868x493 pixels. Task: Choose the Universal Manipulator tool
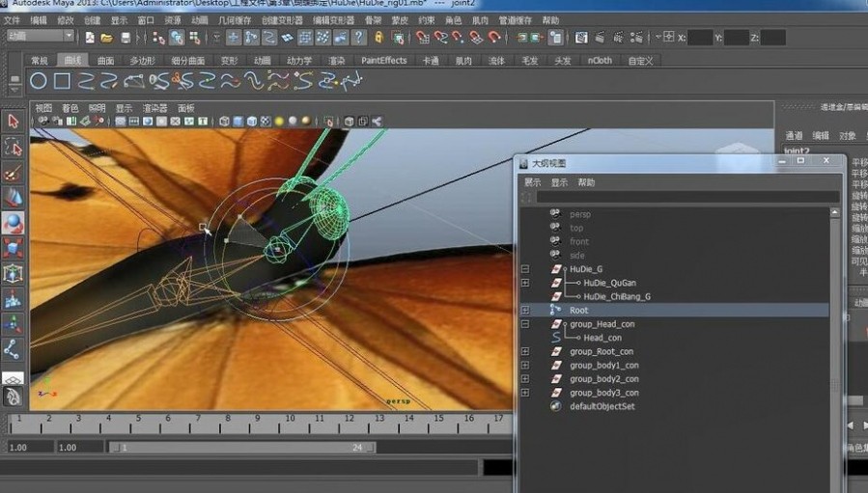tap(14, 273)
